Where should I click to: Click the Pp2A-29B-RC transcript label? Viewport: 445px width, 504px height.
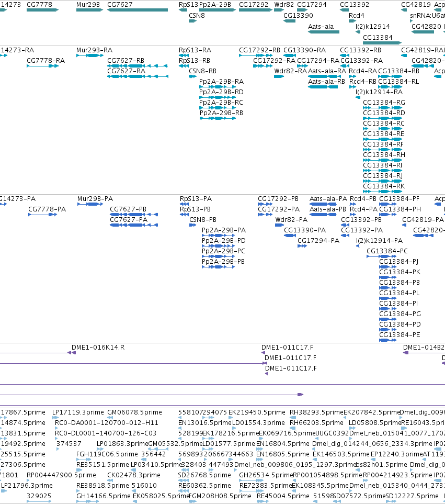pyautogui.click(x=221, y=102)
